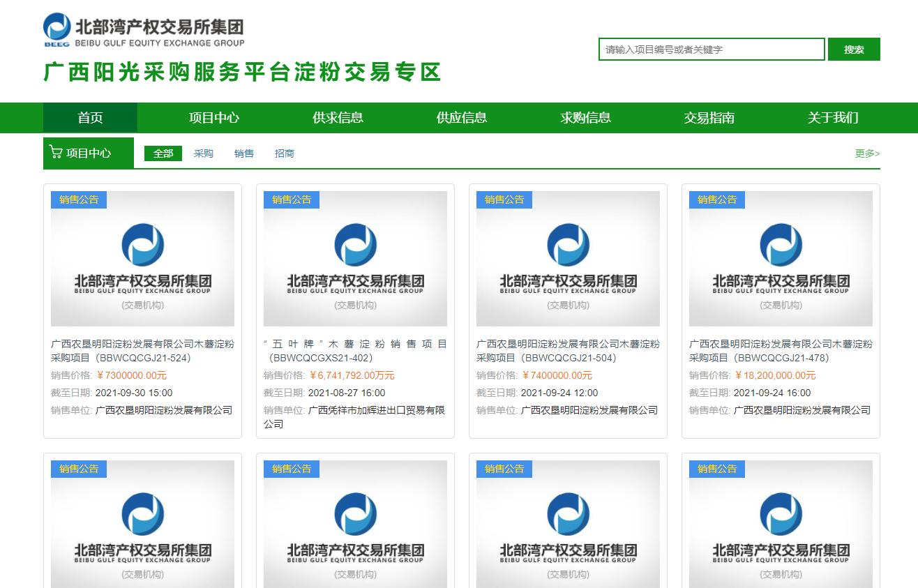Open the “五叶牌”木薯淀粉销售项目 title link
Screen dimensions: 918x588
pos(355,351)
